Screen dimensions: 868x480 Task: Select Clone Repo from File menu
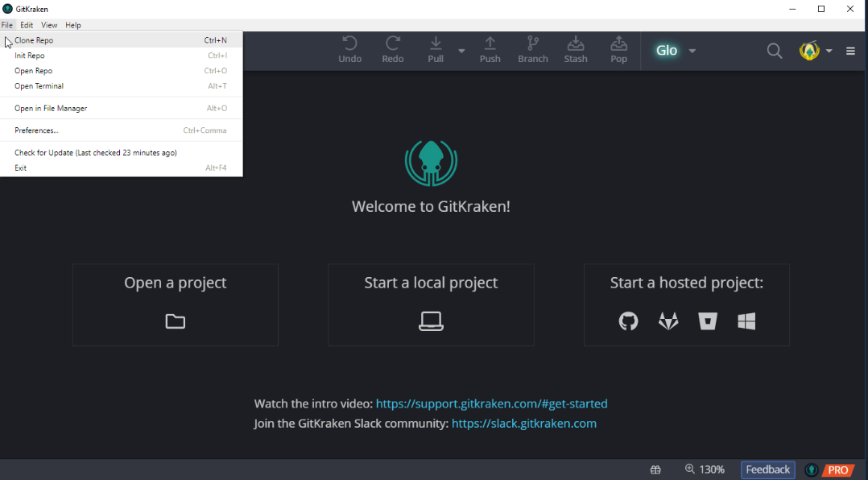pos(34,40)
